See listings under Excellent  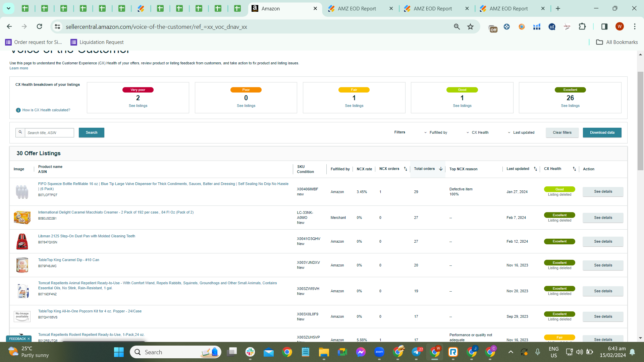click(x=570, y=106)
